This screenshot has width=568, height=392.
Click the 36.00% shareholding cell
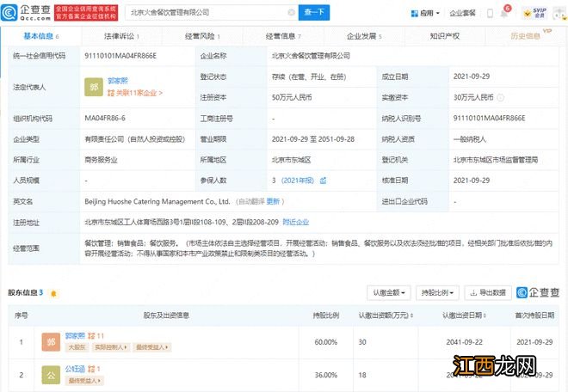325,375
